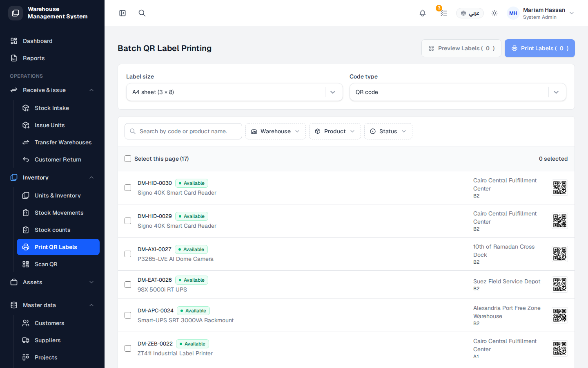588x368 pixels.
Task: Expand the Assets sidebar section
Action: 52,282
